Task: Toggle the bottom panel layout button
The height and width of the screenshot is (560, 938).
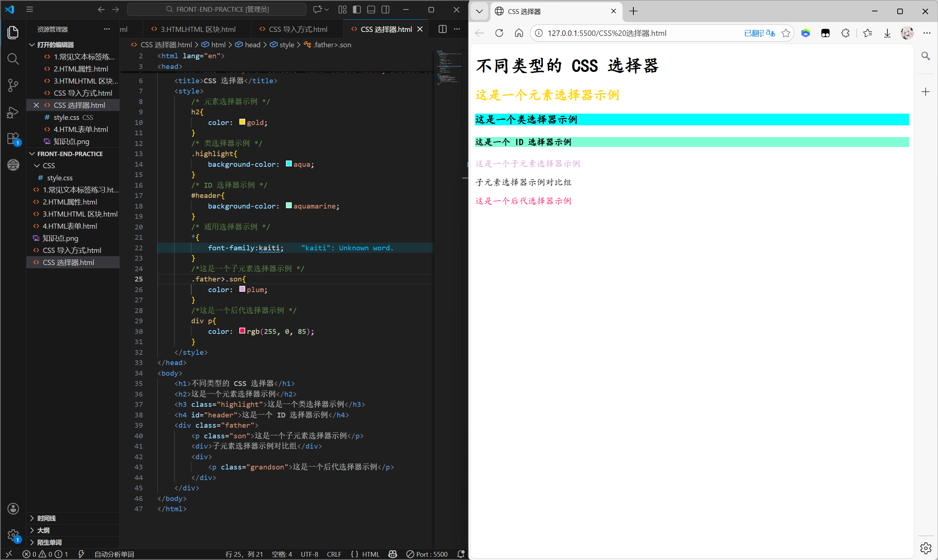Action: pos(371,10)
